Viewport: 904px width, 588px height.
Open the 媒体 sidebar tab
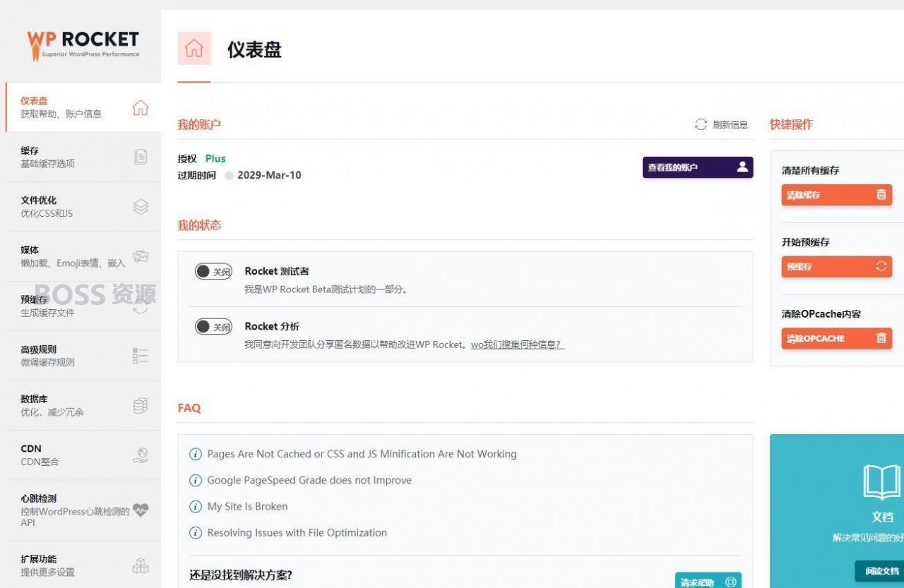click(83, 256)
